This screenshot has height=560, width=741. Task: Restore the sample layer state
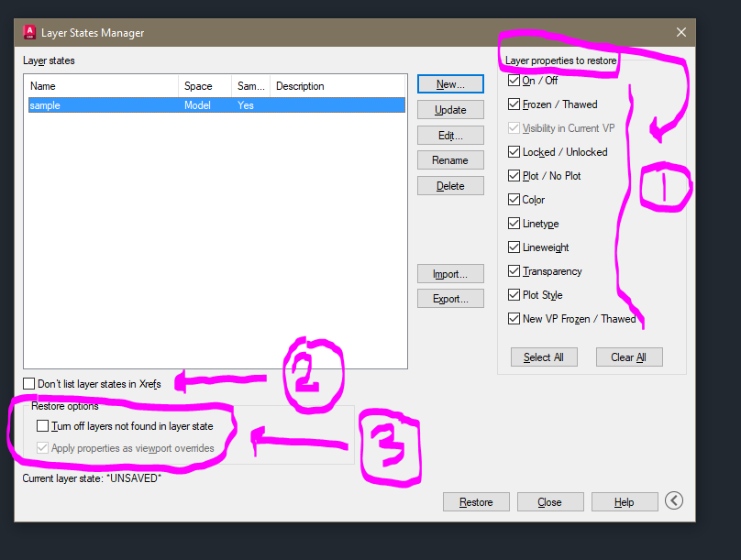(x=476, y=501)
